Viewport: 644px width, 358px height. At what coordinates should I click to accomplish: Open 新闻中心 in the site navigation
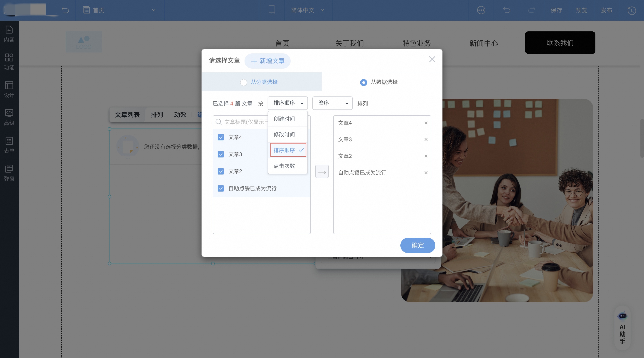[483, 43]
